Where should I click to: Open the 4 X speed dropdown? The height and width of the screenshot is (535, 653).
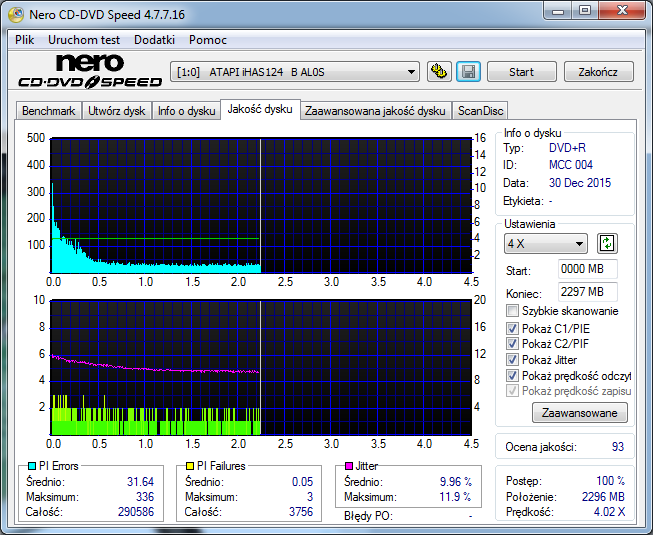(x=546, y=244)
